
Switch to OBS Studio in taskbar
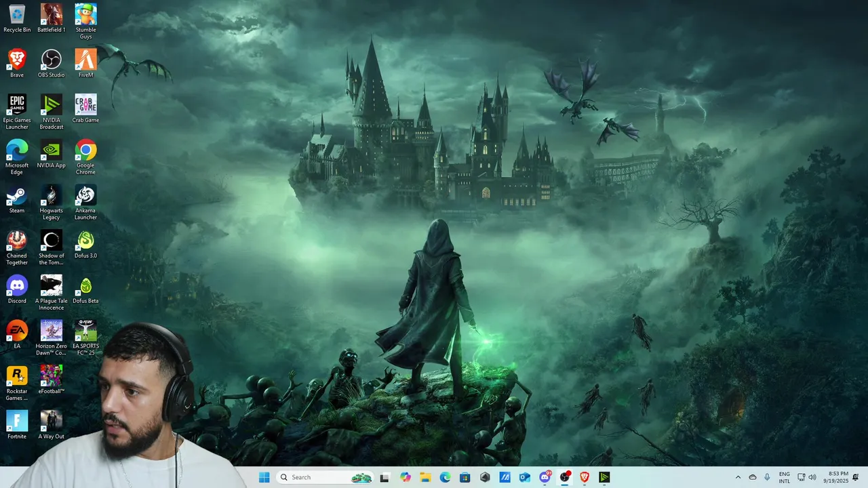tap(564, 477)
